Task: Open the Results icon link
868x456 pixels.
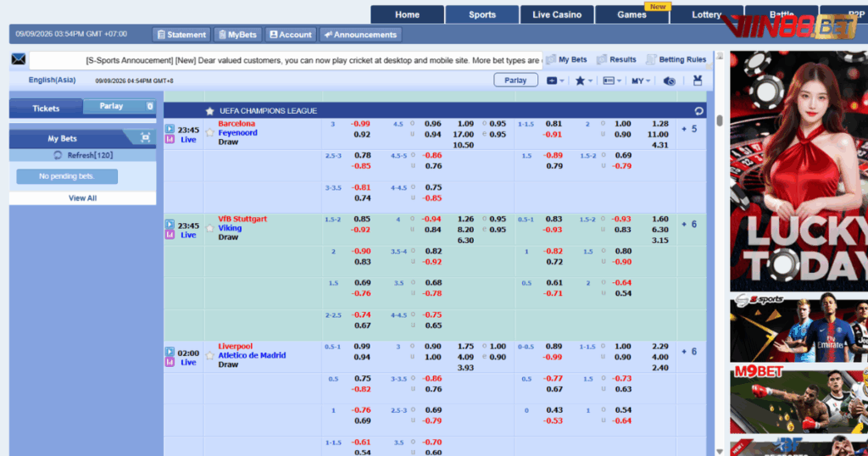Action: point(602,59)
